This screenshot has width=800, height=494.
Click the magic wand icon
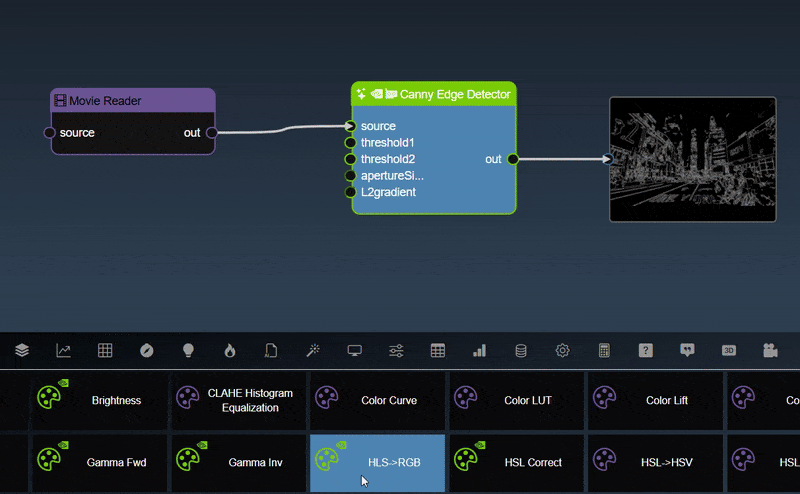click(x=312, y=351)
